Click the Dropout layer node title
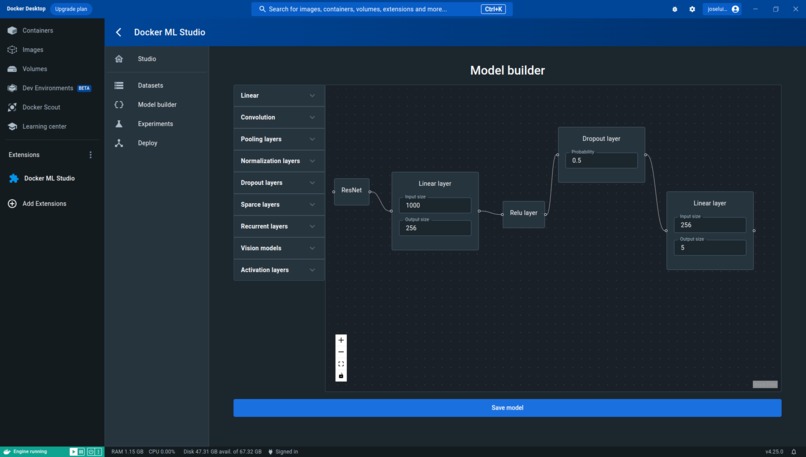Screen dimensions: 806x457 tap(601, 139)
